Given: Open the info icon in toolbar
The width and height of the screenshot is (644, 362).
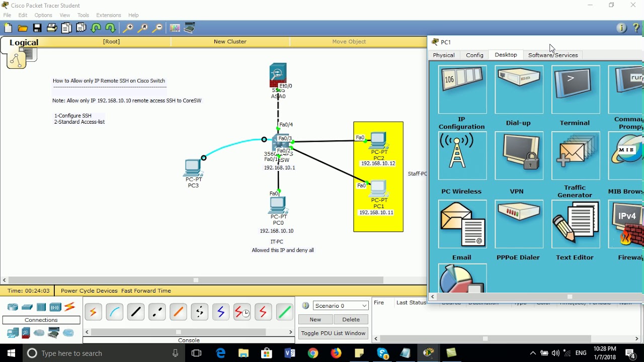Looking at the screenshot, I should [621, 28].
